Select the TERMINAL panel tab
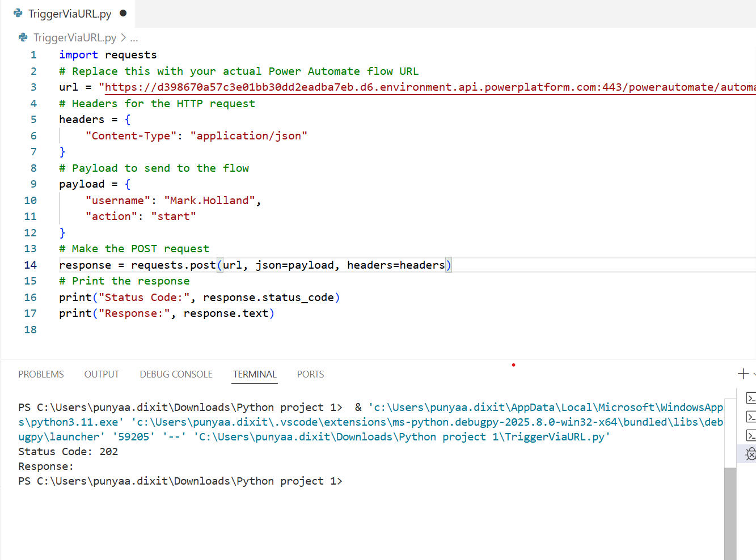 click(x=255, y=374)
